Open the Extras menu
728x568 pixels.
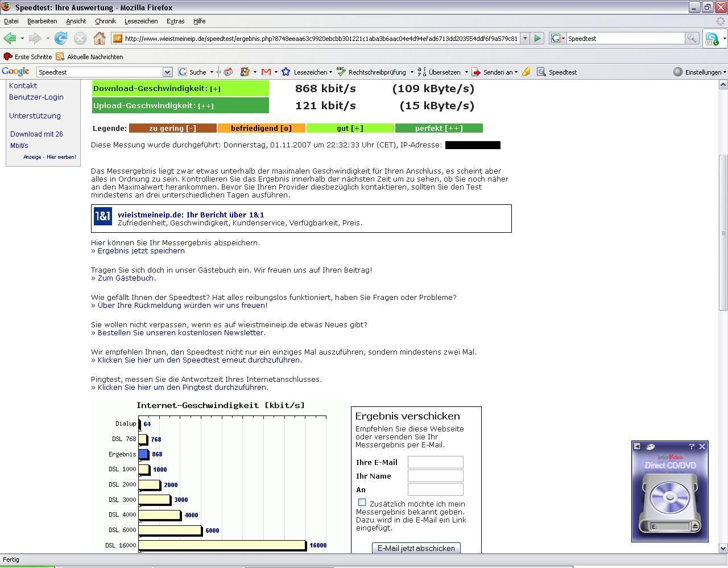point(175,21)
